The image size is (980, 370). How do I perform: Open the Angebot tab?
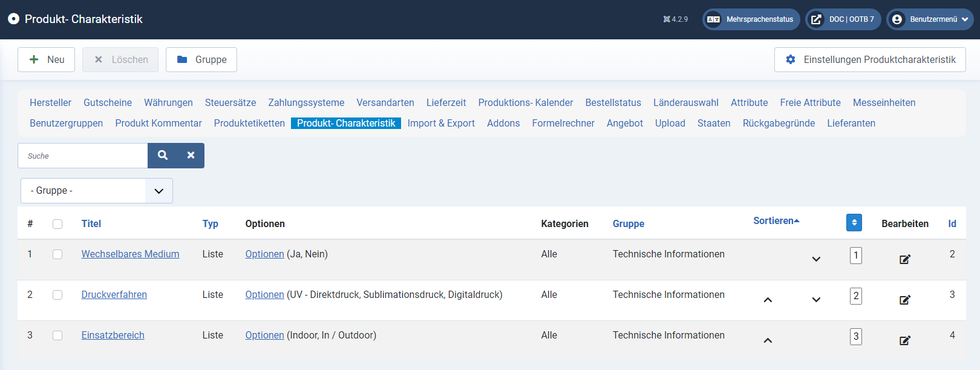[625, 124]
